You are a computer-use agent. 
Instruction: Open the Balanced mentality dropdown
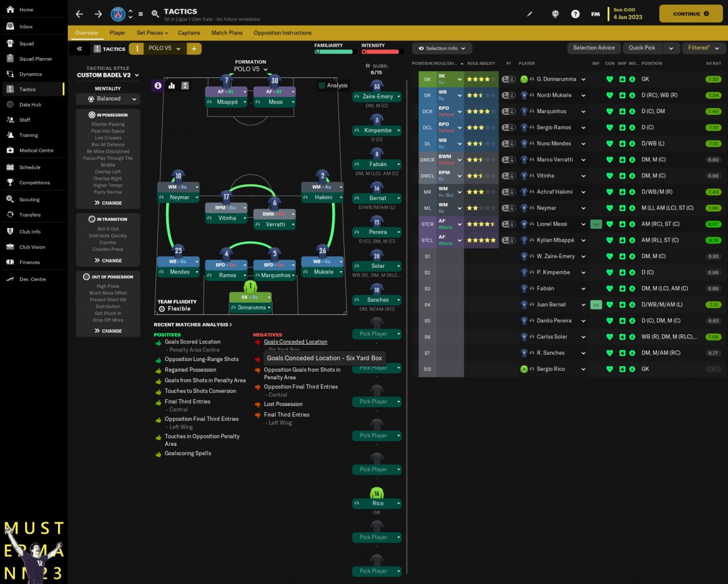108,99
